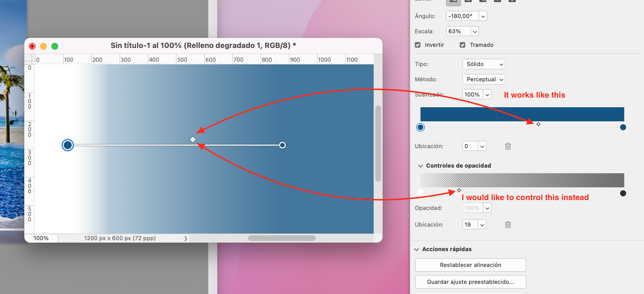Disable the Tramado checkbox
This screenshot has height=294, width=644.
[462, 45]
